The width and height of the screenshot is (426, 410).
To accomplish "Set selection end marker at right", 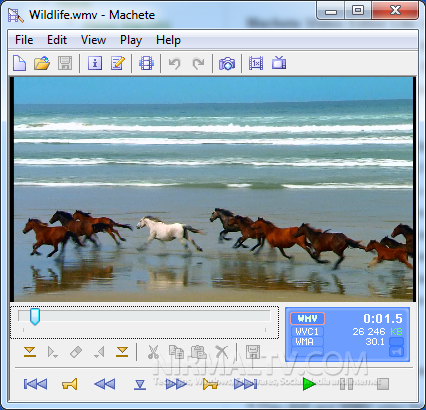I will click(122, 352).
